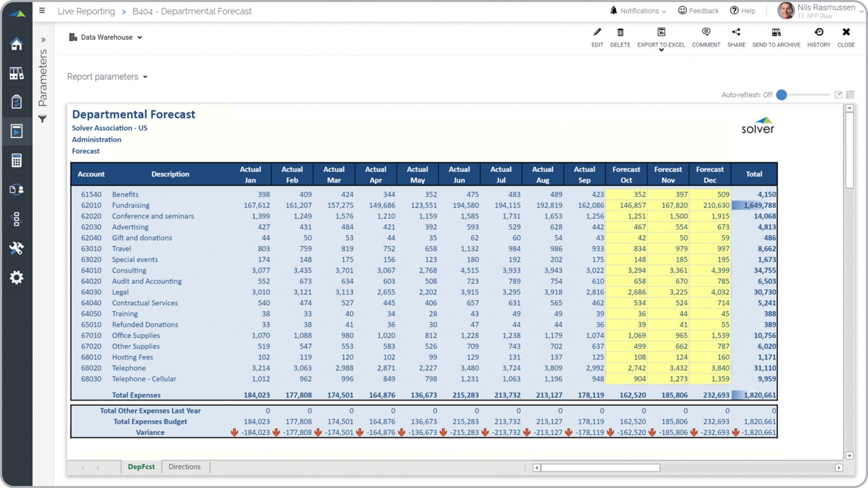Click the Edit pencil icon
This screenshot has height=488, width=868.
[597, 33]
